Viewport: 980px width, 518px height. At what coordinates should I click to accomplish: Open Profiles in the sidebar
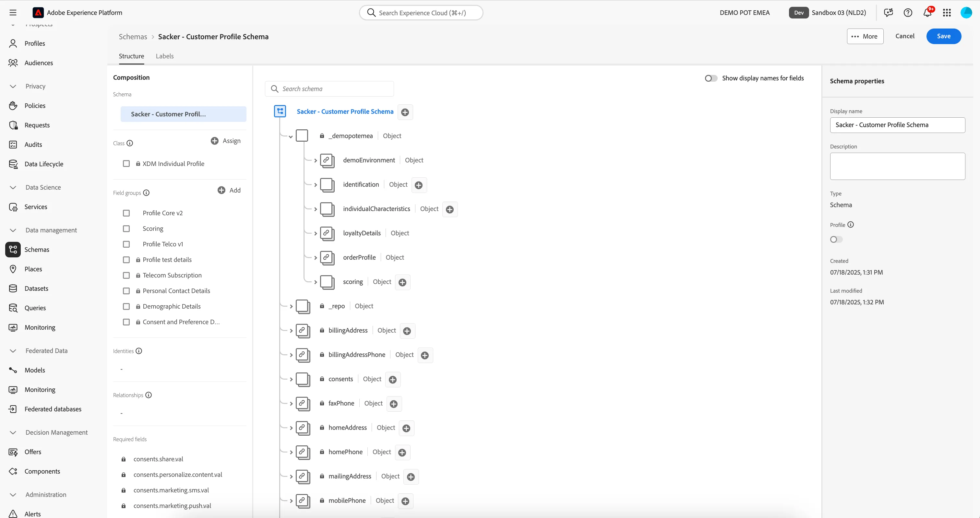click(x=35, y=44)
